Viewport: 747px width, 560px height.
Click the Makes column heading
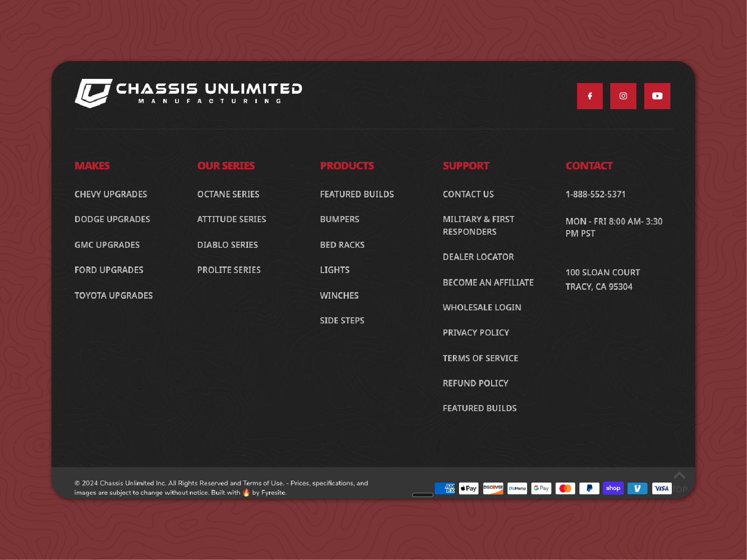(92, 166)
